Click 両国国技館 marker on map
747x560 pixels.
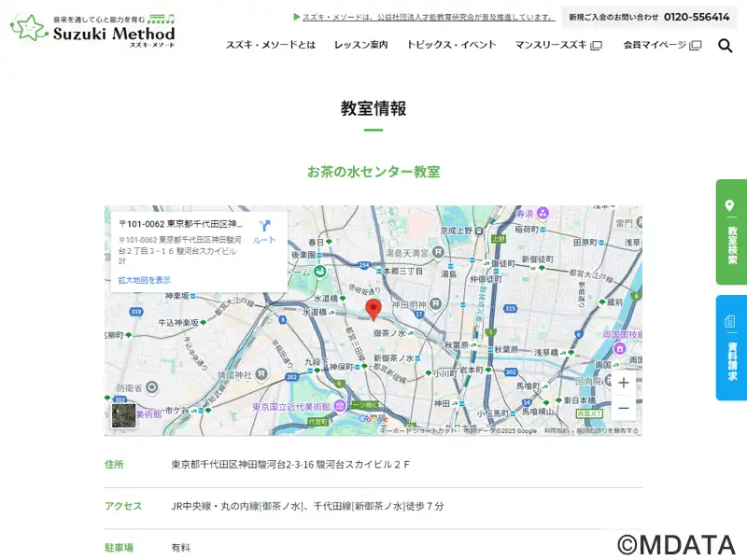(x=620, y=348)
